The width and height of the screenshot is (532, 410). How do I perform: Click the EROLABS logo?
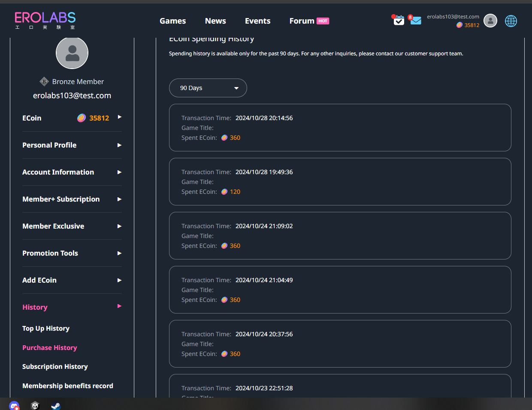[x=45, y=21]
